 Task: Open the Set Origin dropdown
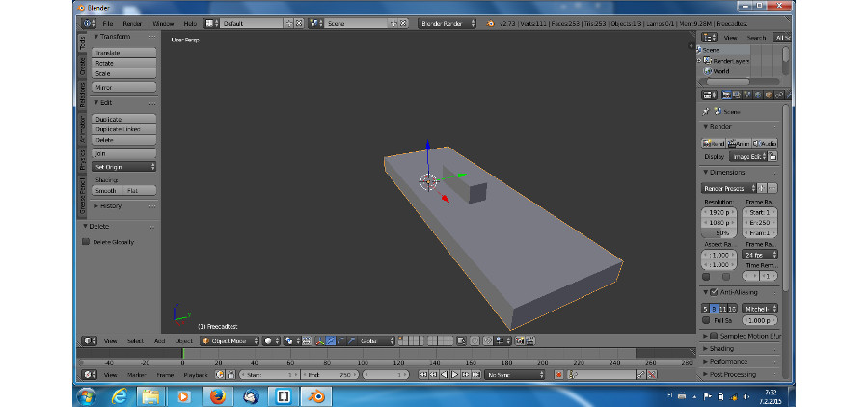click(124, 167)
